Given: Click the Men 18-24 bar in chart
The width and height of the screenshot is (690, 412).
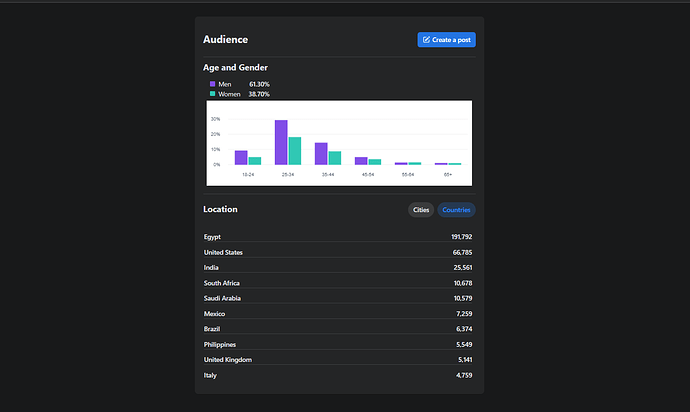Looking at the screenshot, I should (241, 158).
